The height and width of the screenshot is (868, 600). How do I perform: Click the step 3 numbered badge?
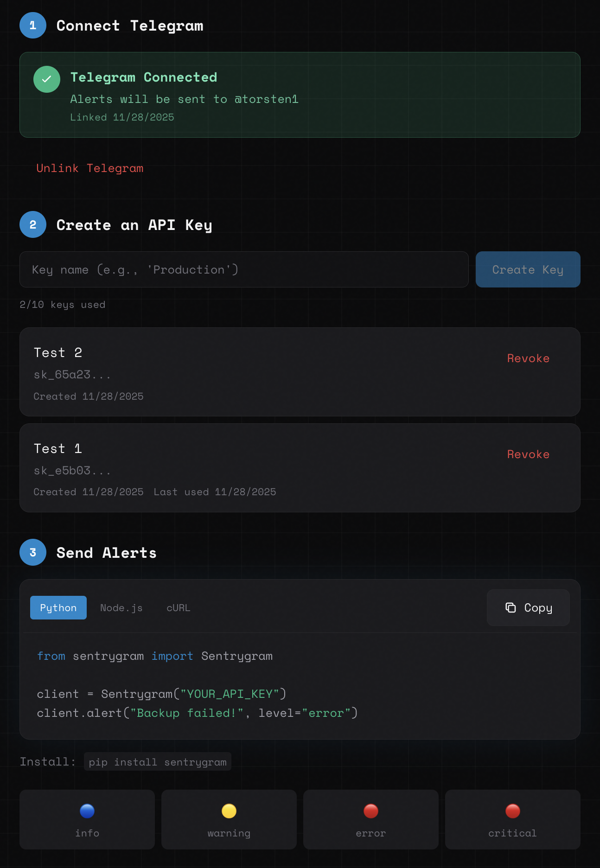point(32,552)
